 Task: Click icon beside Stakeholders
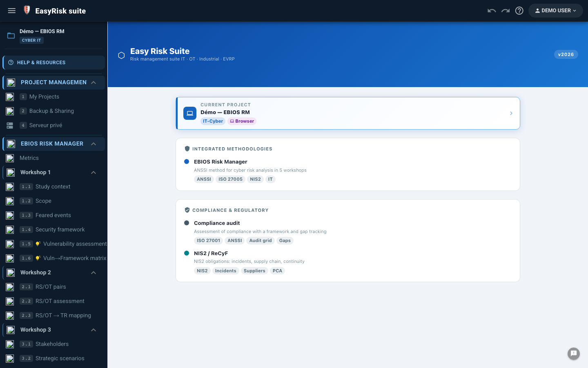tap(10, 344)
